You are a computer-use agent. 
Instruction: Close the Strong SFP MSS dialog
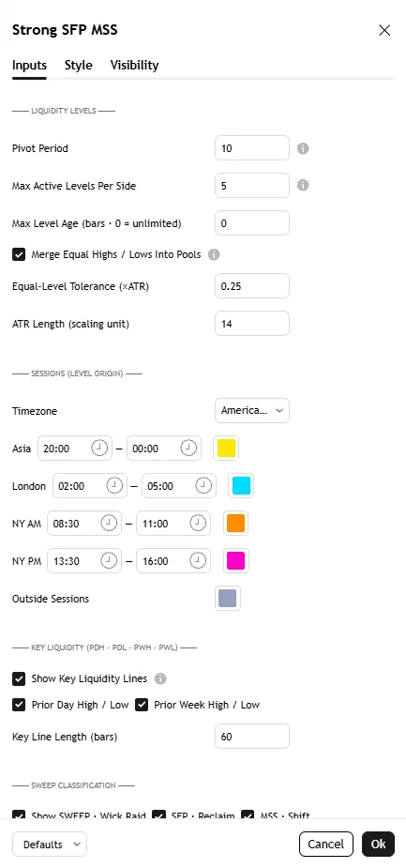[x=384, y=30]
